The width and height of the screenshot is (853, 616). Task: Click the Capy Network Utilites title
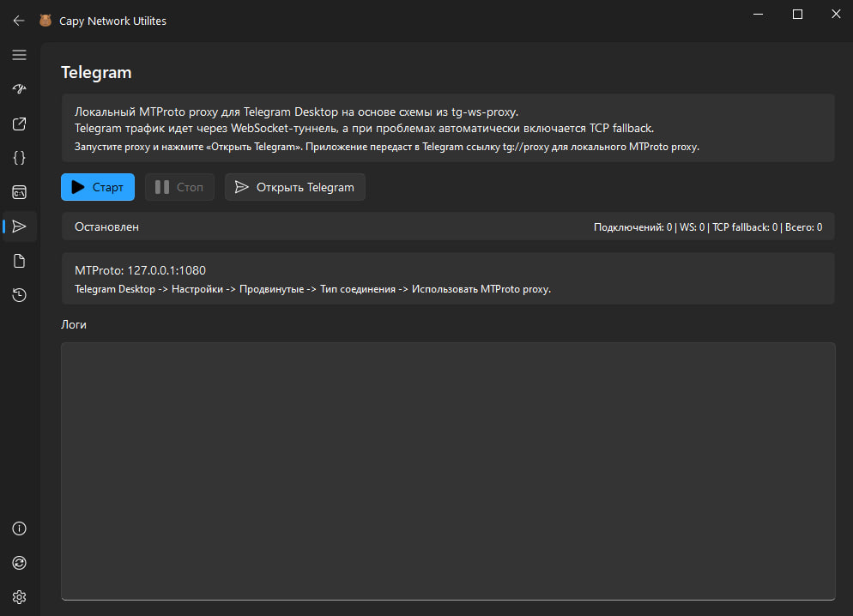coord(112,21)
